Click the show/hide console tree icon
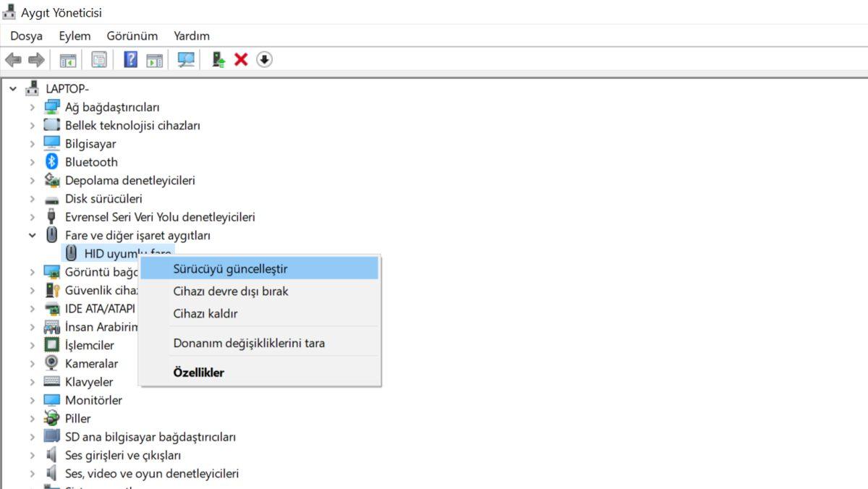Viewport: 868px width, 489px height. click(x=68, y=59)
